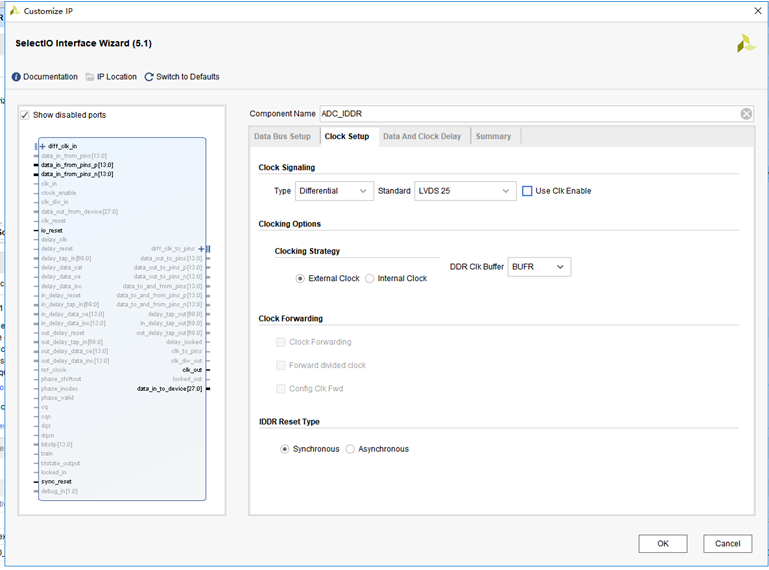Select Asynchronous IDDR reset type
Viewport: 769px width, 570px height.
350,449
